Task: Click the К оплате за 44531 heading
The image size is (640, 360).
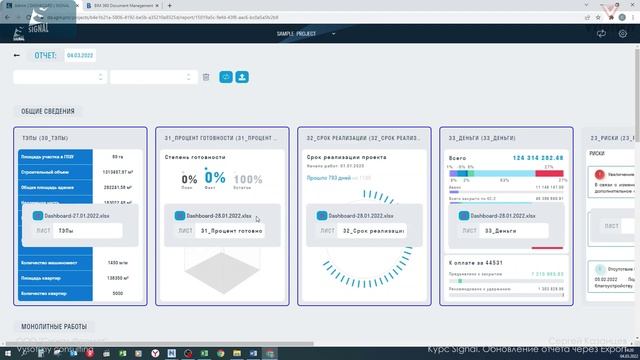Action: pyautogui.click(x=476, y=262)
